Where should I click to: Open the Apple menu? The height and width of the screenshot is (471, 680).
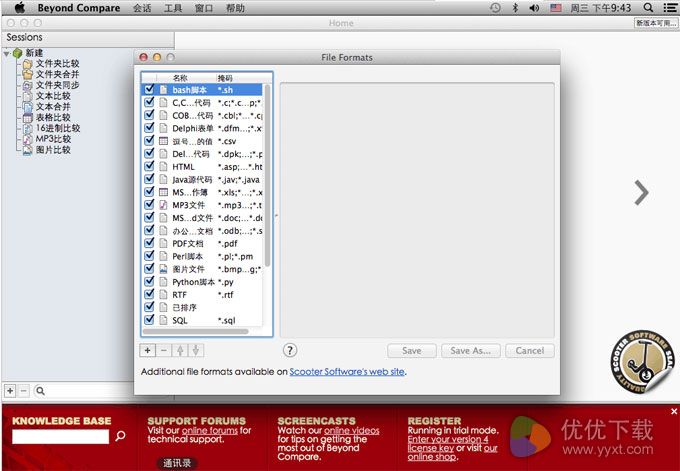coord(20,7)
